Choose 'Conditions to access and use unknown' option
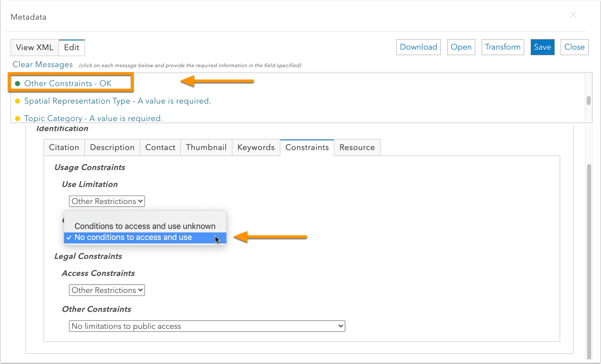 145,226
